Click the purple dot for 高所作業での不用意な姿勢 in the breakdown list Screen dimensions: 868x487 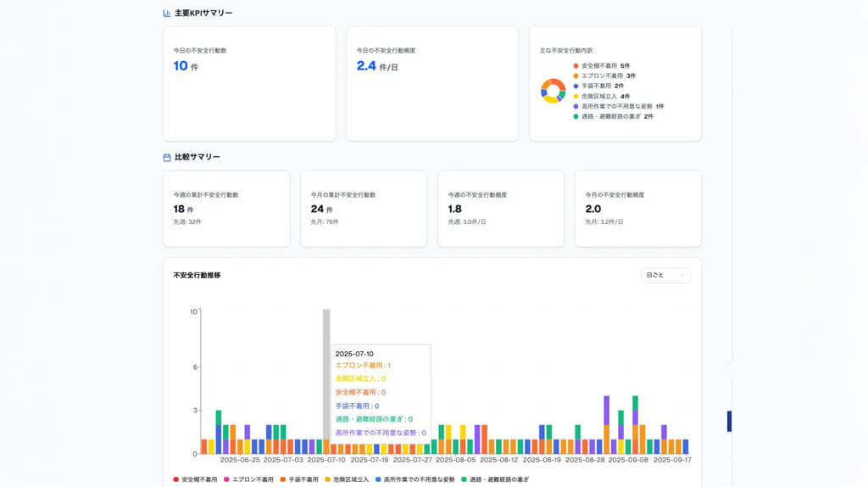point(576,107)
